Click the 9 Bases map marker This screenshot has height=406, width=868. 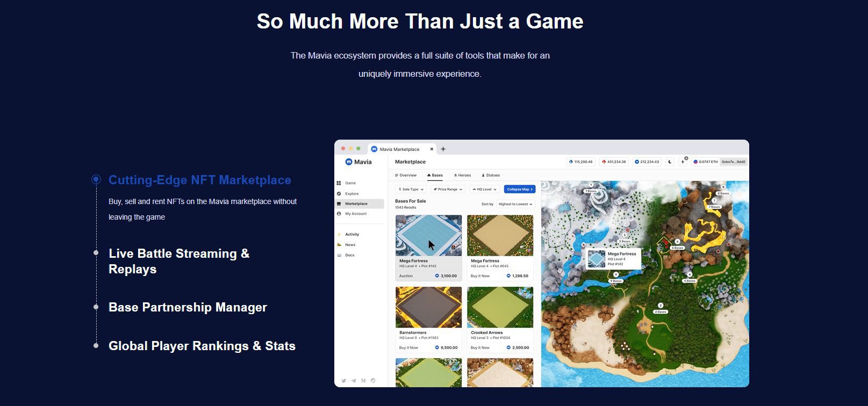(616, 281)
